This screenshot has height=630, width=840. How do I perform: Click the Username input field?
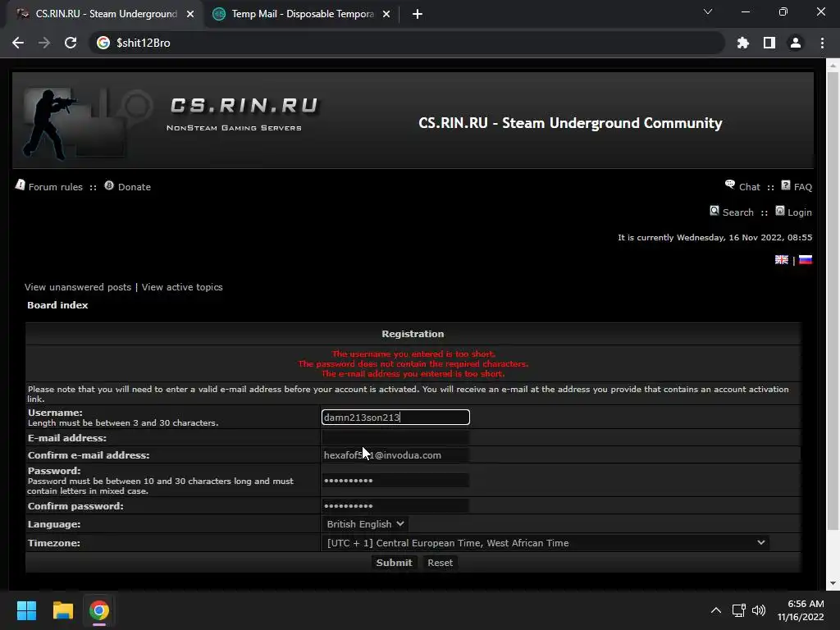coord(395,418)
